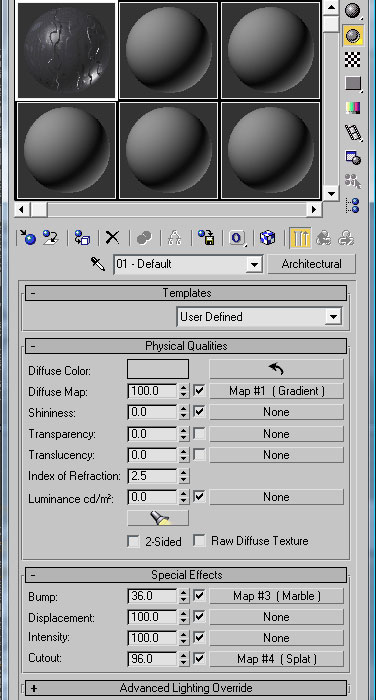Open the 01 - Default material name dropdown
This screenshot has width=376, height=700.
[254, 264]
